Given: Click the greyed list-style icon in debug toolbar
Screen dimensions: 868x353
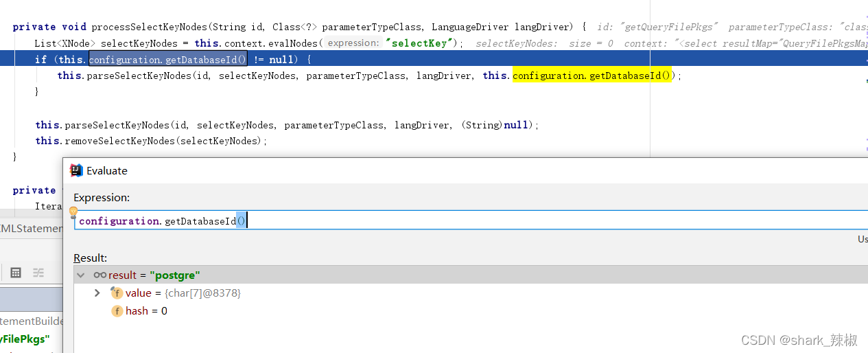Looking at the screenshot, I should 38,273.
